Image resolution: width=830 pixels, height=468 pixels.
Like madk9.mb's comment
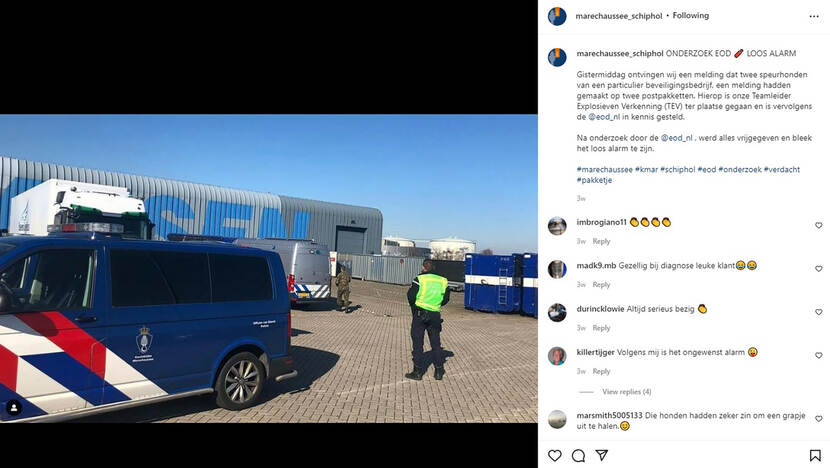pyautogui.click(x=818, y=269)
